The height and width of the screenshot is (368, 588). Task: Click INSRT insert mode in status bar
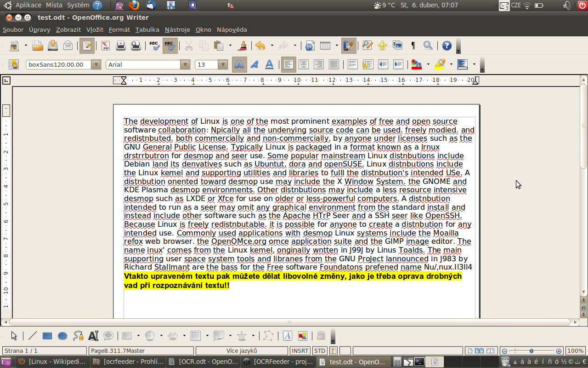point(300,351)
